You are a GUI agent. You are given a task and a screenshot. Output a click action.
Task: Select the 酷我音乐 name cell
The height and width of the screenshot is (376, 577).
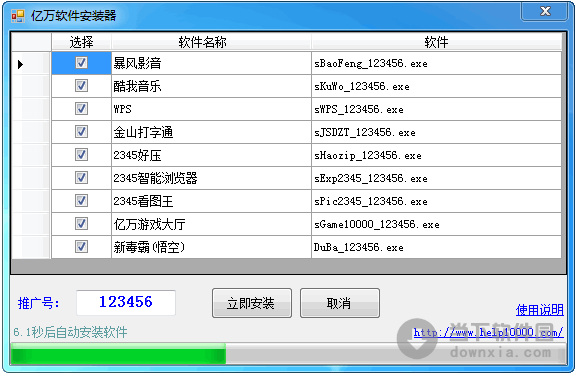211,86
